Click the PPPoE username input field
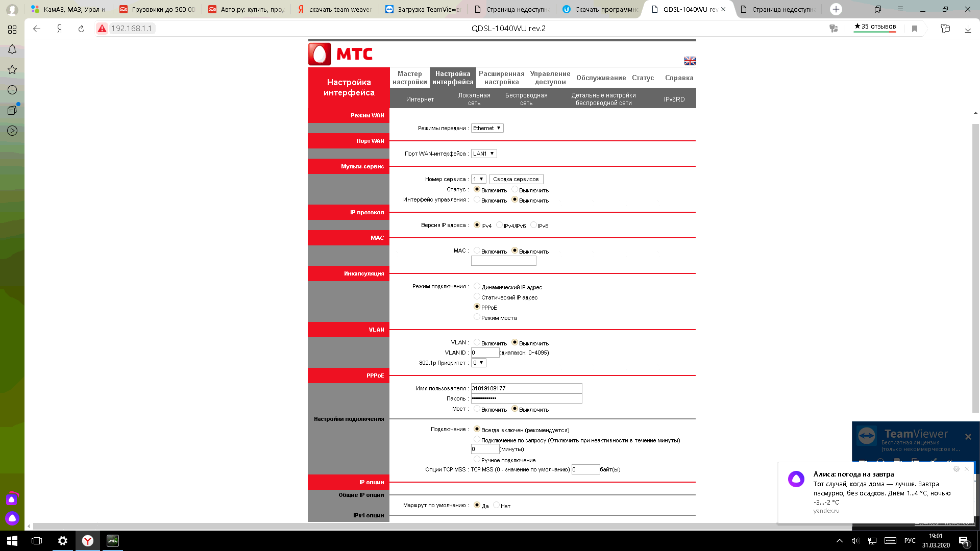This screenshot has width=980, height=551. tap(526, 388)
